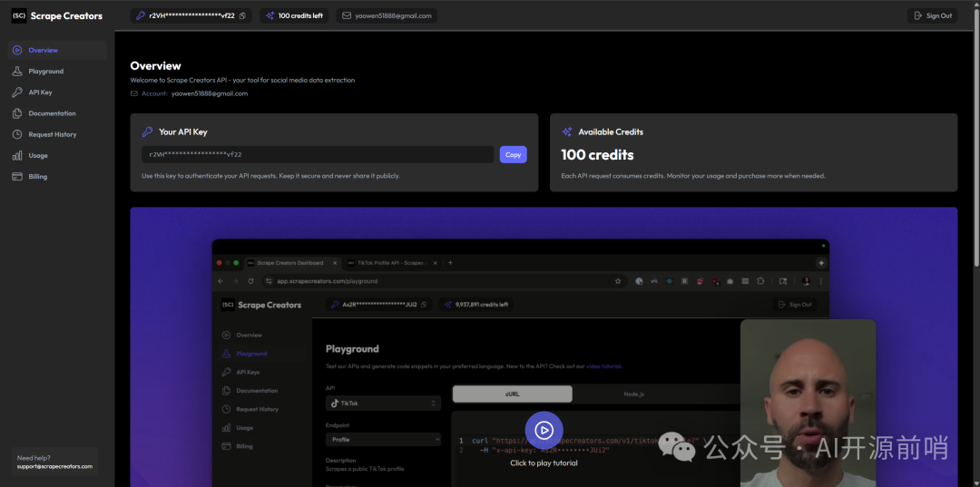Click the Playground flask icon in sidebar

tap(17, 71)
